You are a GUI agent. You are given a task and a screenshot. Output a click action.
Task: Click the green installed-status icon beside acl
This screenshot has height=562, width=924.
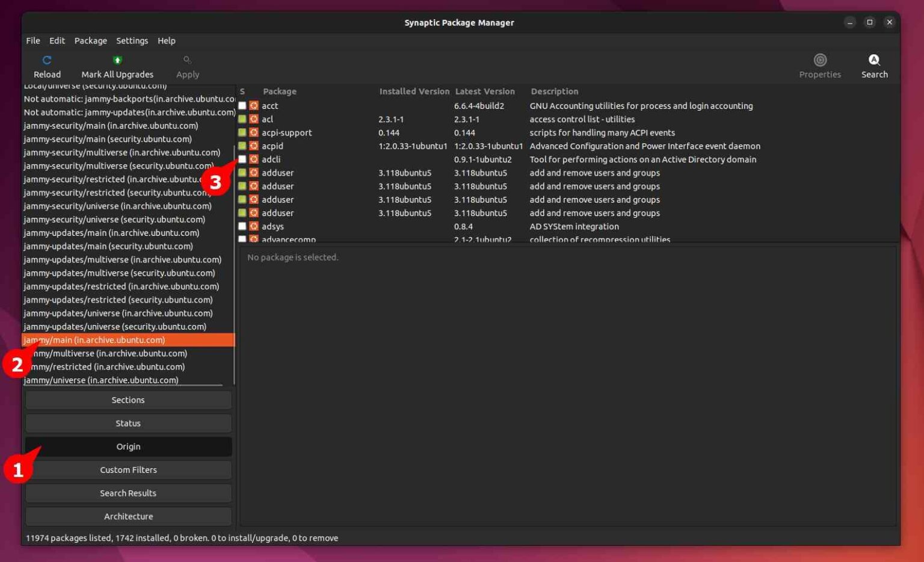242,119
